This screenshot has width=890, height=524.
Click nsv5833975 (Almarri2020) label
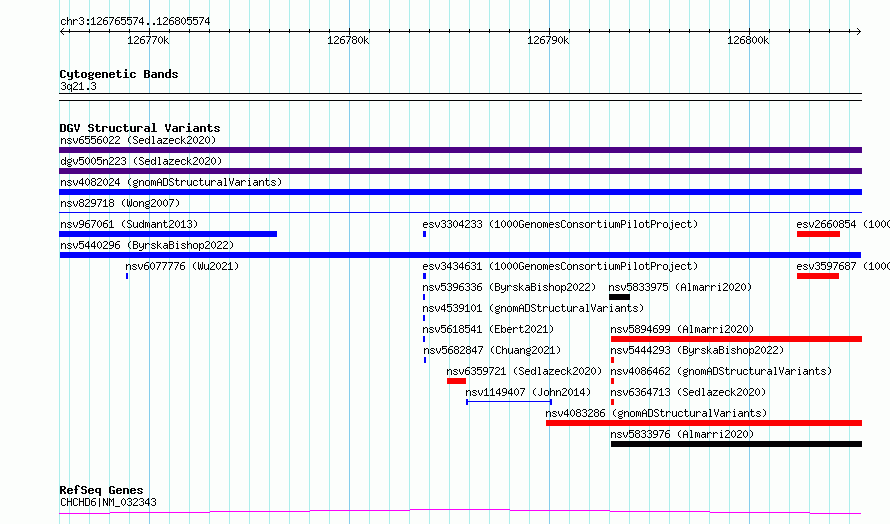pos(680,287)
